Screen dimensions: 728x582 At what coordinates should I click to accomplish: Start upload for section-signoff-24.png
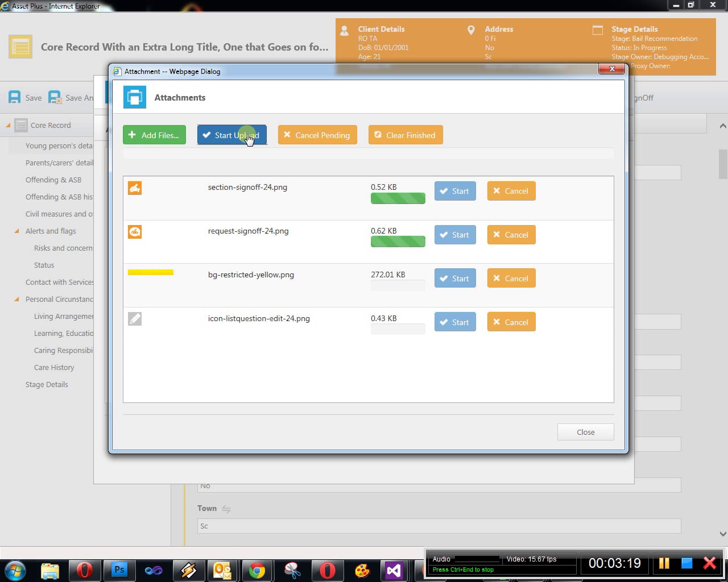tap(455, 191)
